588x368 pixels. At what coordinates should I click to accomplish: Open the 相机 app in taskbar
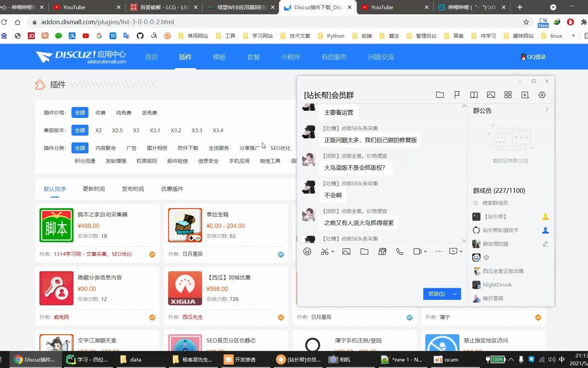(340, 359)
